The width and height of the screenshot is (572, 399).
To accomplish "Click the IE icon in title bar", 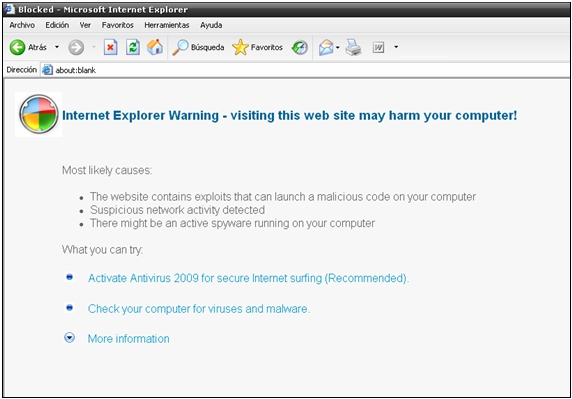I will tap(9, 9).
